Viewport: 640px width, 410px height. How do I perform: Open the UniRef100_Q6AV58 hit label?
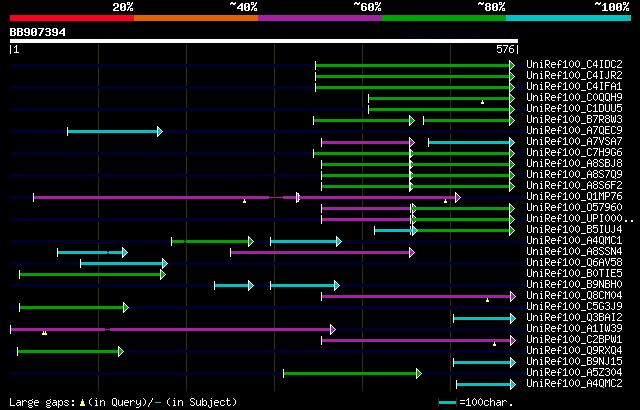[x=574, y=263]
